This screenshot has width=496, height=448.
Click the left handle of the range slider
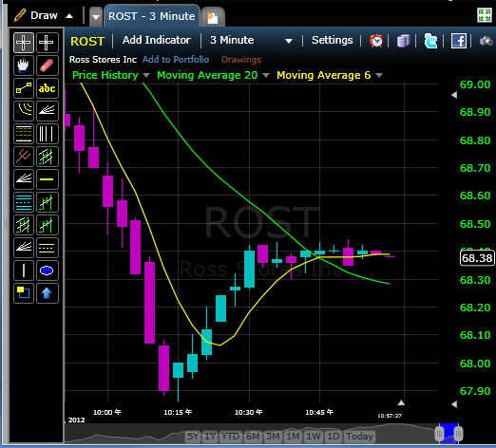439,434
